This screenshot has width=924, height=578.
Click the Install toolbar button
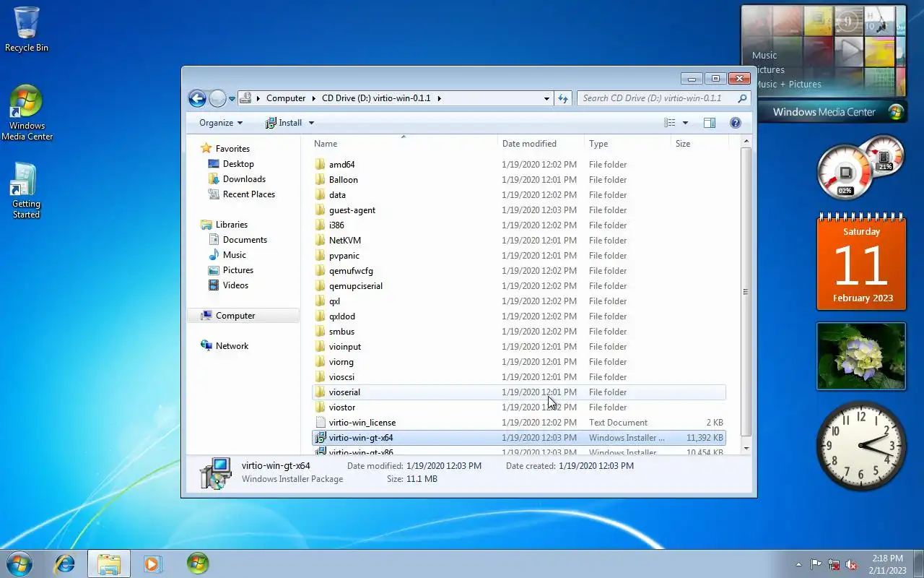[x=283, y=123]
